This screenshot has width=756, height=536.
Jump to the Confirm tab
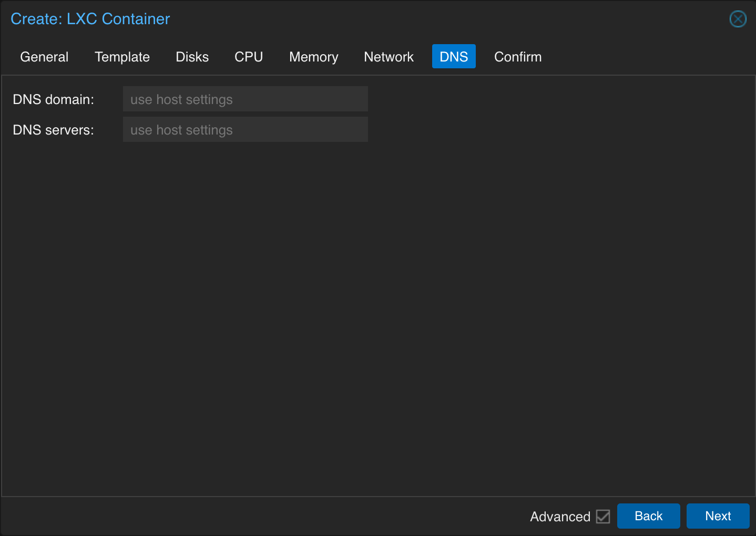[518, 57]
